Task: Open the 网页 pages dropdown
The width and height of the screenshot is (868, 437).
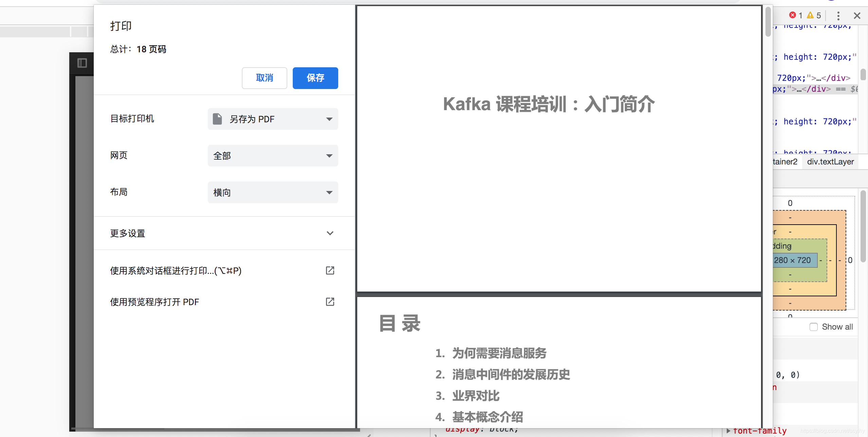Action: click(x=273, y=156)
